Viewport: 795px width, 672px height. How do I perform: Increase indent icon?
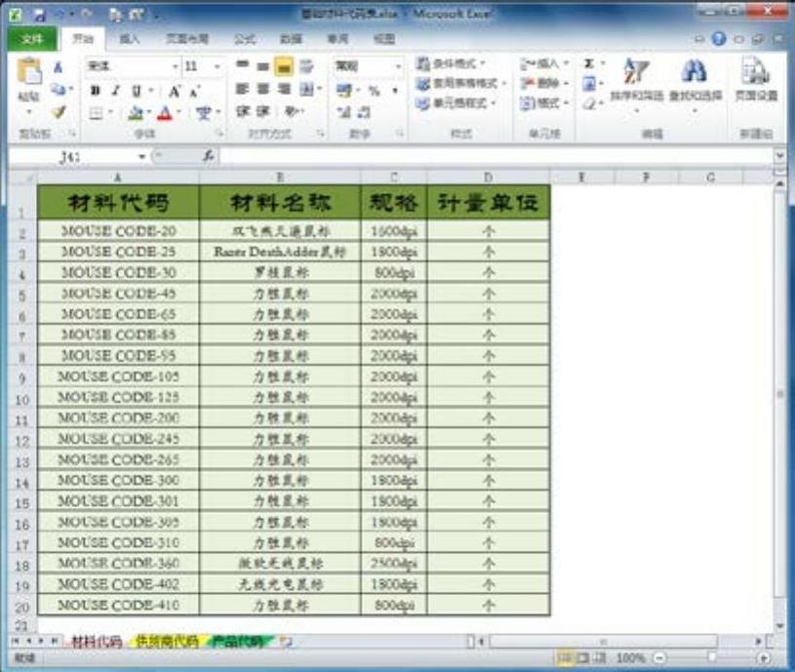[263, 111]
